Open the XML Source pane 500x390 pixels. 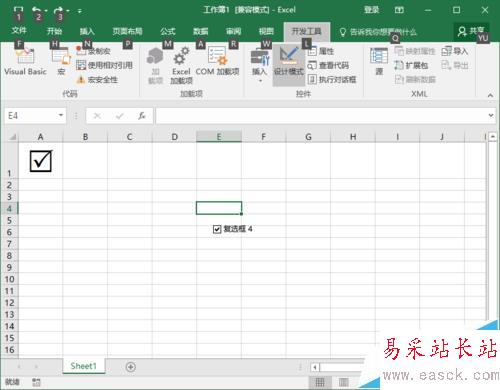[379, 62]
